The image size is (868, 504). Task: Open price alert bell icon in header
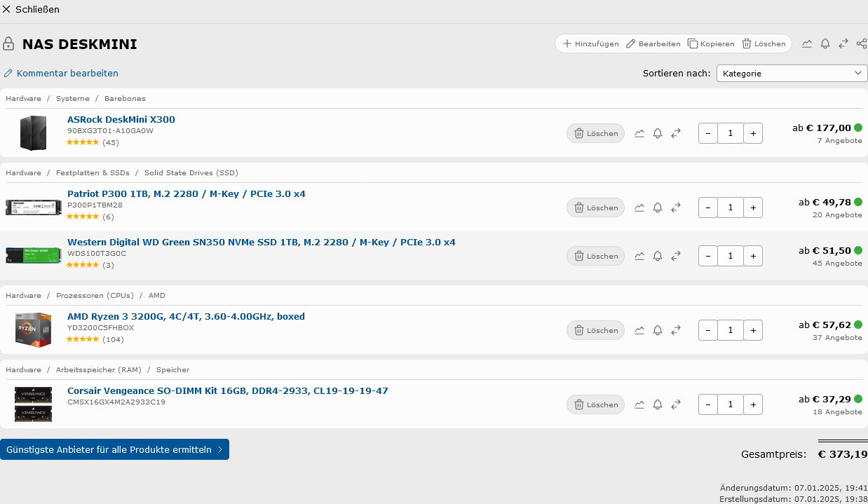pos(825,43)
